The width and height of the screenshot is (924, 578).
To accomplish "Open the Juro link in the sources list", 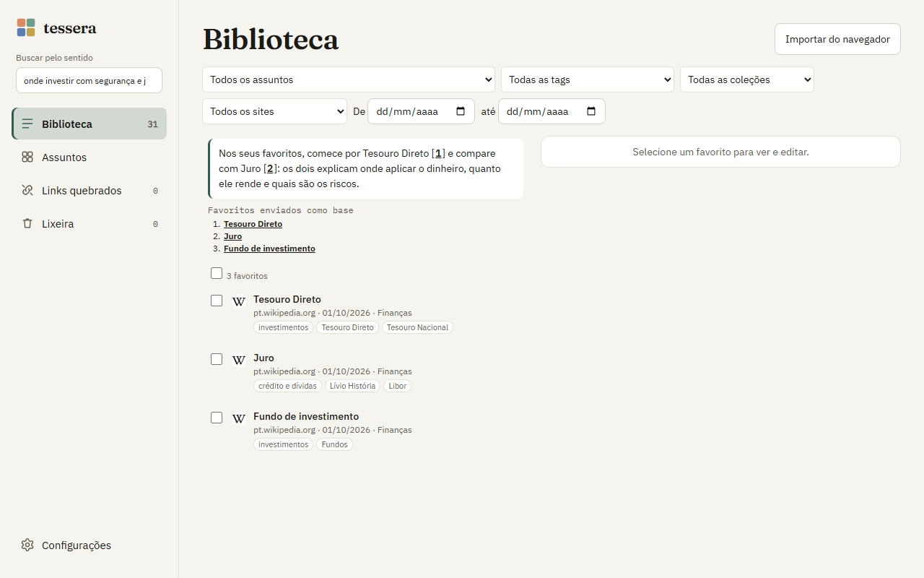I will pyautogui.click(x=232, y=236).
